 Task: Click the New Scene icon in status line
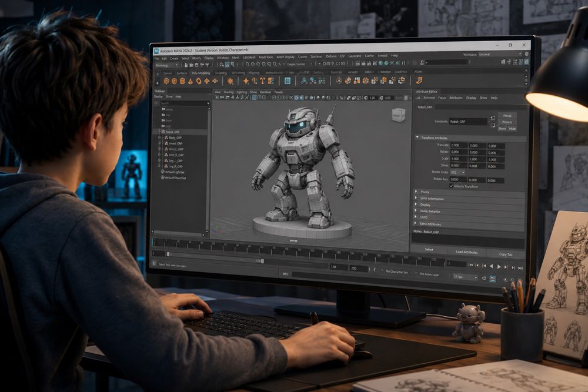[186, 65]
